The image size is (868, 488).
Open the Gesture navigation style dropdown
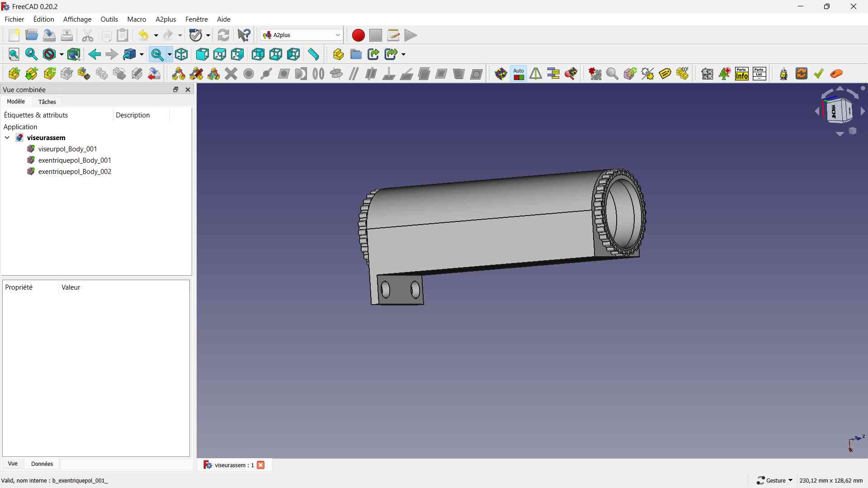pos(775,480)
